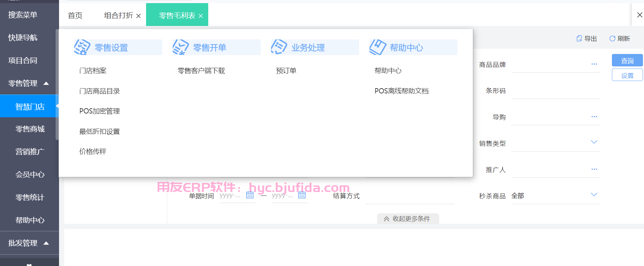The image size is (644, 266).
Task: Open 门店档案 link
Action: pyautogui.click(x=93, y=71)
